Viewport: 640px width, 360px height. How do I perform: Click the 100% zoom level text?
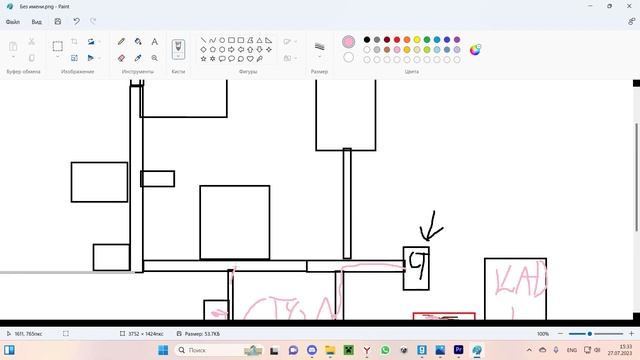point(542,333)
